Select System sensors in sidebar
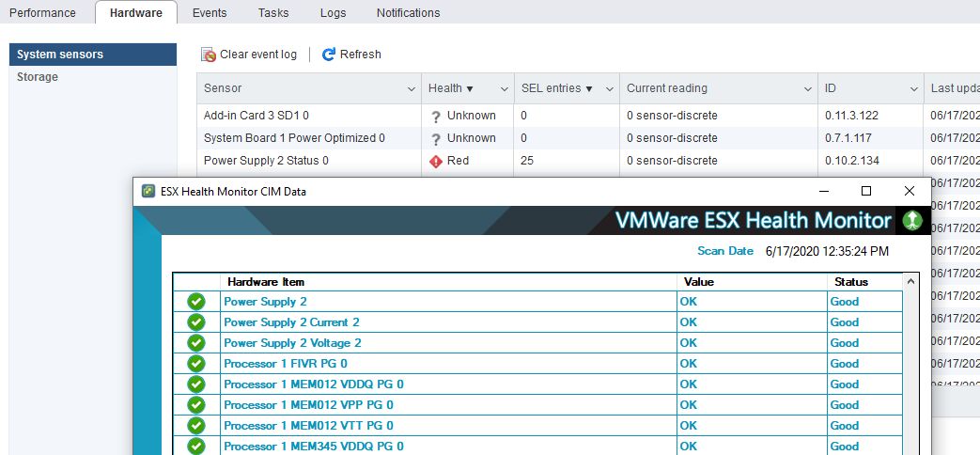 tap(93, 55)
